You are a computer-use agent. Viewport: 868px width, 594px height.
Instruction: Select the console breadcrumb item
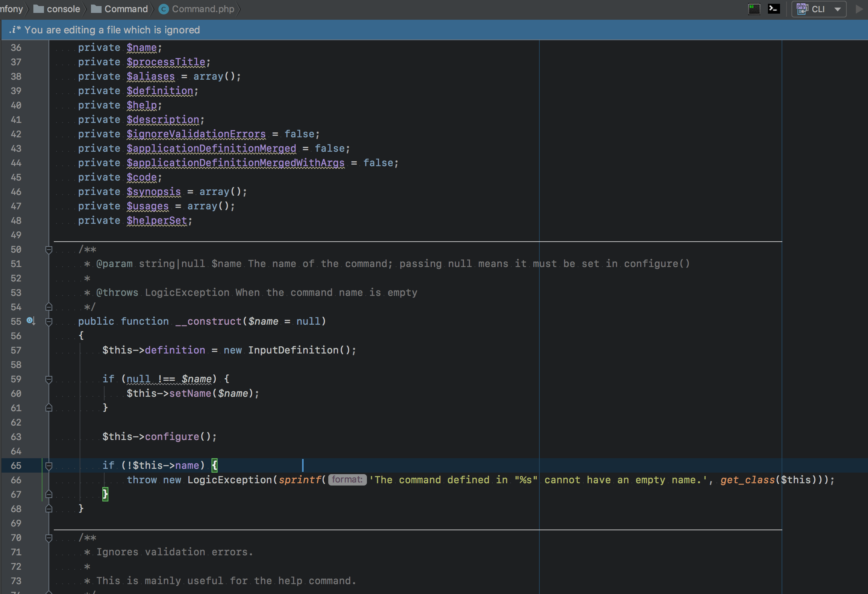tap(63, 9)
